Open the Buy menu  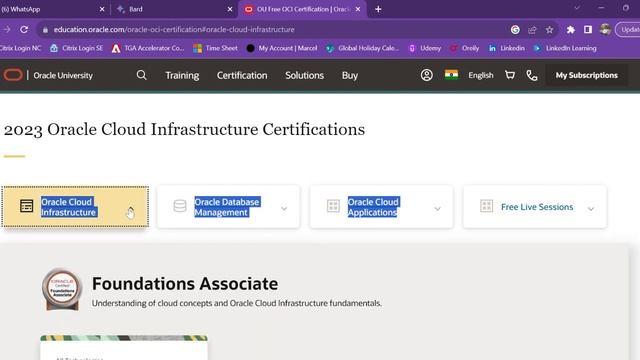pos(350,76)
